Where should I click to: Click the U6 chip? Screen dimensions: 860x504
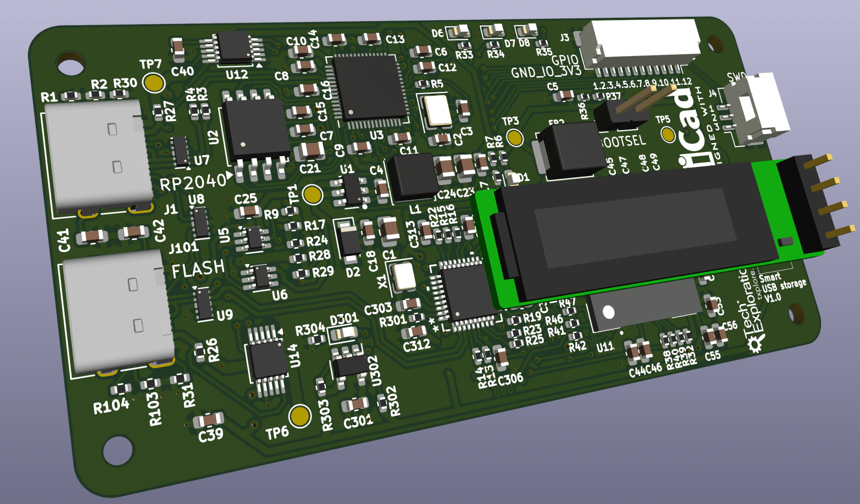click(x=261, y=277)
